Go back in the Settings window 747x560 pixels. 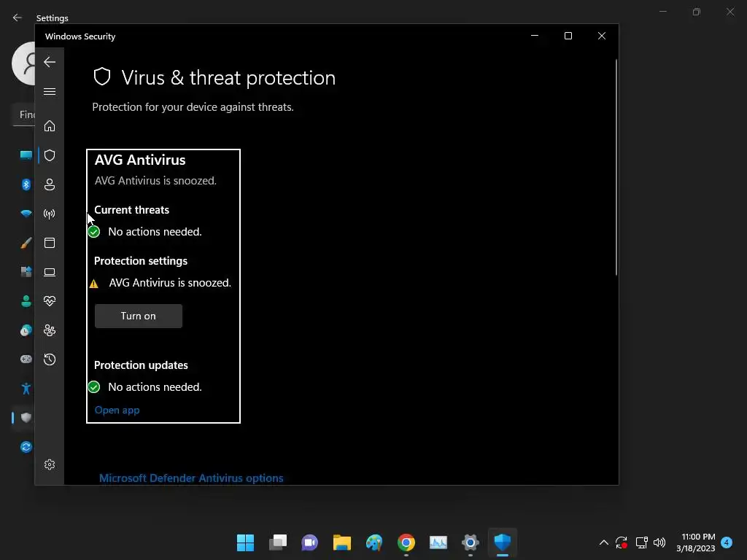[x=18, y=17]
